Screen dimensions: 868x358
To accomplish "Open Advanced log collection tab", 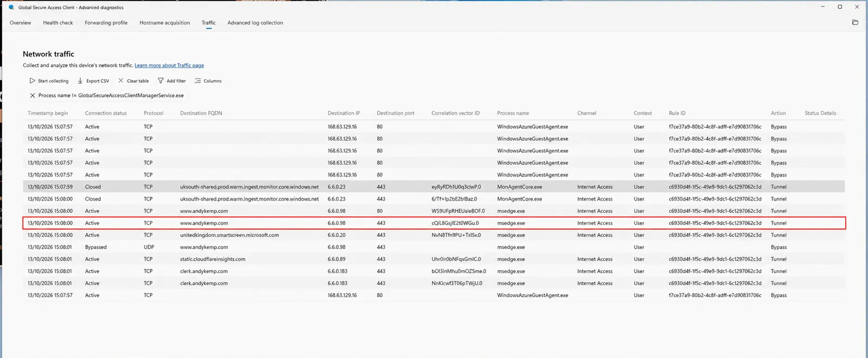I will [x=255, y=23].
